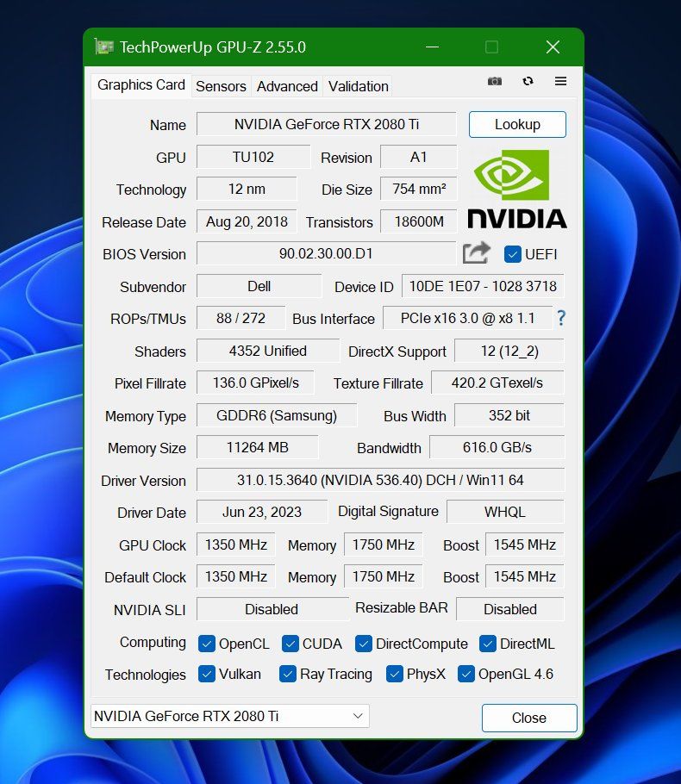This screenshot has height=784, width=681.
Task: Click the Resizable BAR field Disabled
Action: click(510, 609)
